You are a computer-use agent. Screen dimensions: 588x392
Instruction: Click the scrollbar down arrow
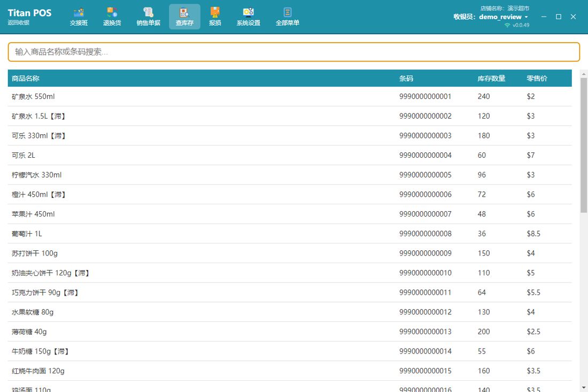coord(584,388)
